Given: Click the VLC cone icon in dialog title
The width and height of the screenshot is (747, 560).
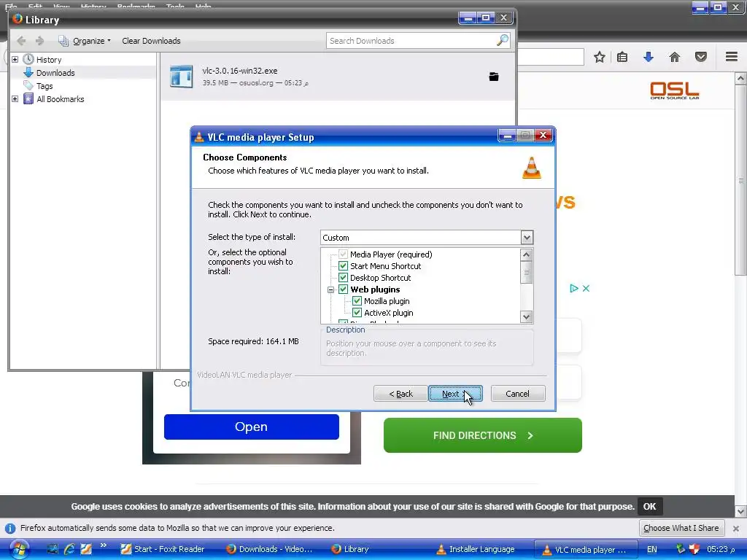Looking at the screenshot, I should click(200, 138).
